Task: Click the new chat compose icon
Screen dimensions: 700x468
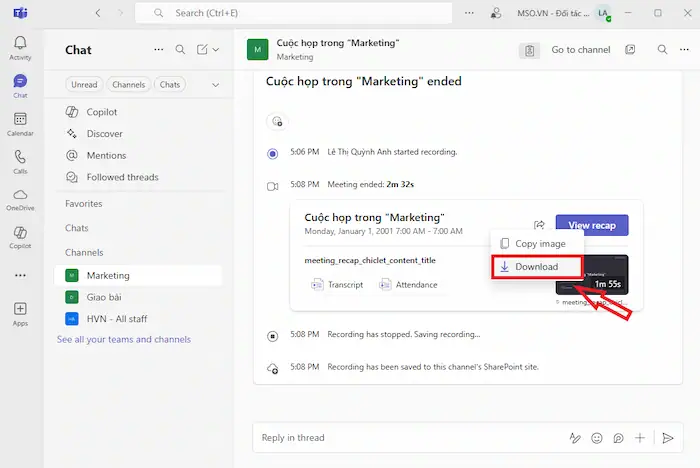Action: (x=203, y=50)
